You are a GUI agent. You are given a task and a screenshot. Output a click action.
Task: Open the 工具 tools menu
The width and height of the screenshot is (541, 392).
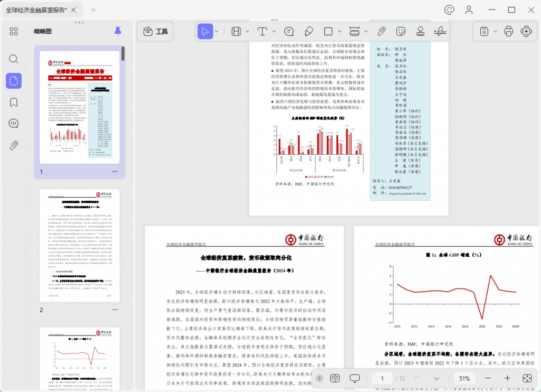click(155, 31)
